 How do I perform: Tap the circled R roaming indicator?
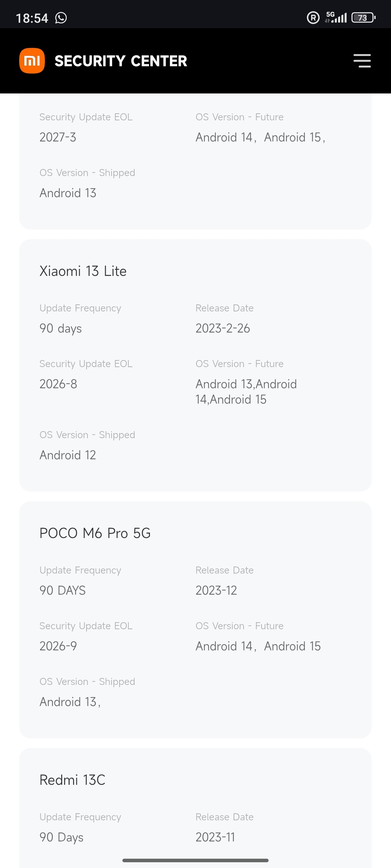313,18
